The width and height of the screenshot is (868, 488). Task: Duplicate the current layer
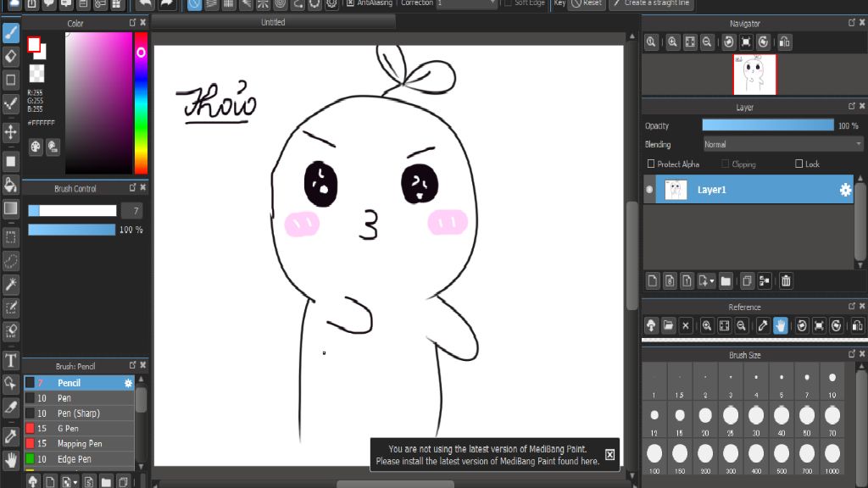pos(747,281)
